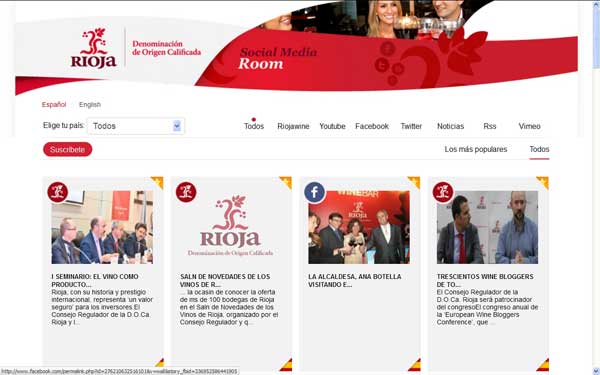Click star corner on Trescientos Wine Bloggers card
The image size is (600, 375).
click(544, 181)
